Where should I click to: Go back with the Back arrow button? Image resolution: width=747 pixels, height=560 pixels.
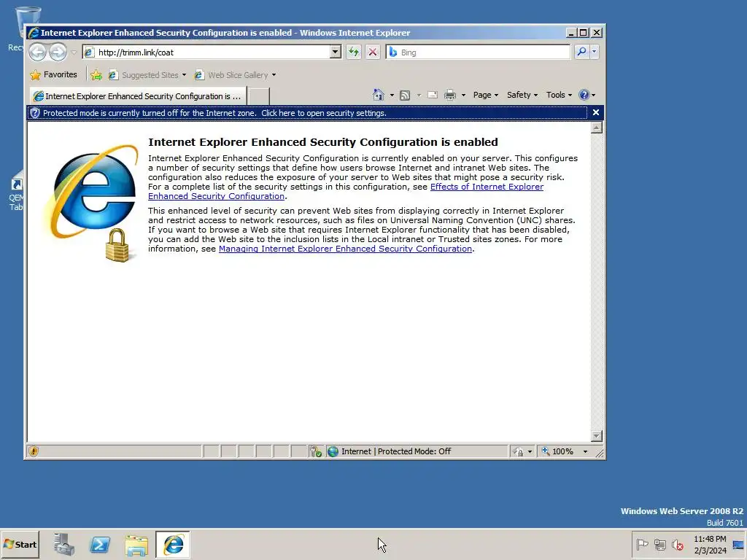38,52
